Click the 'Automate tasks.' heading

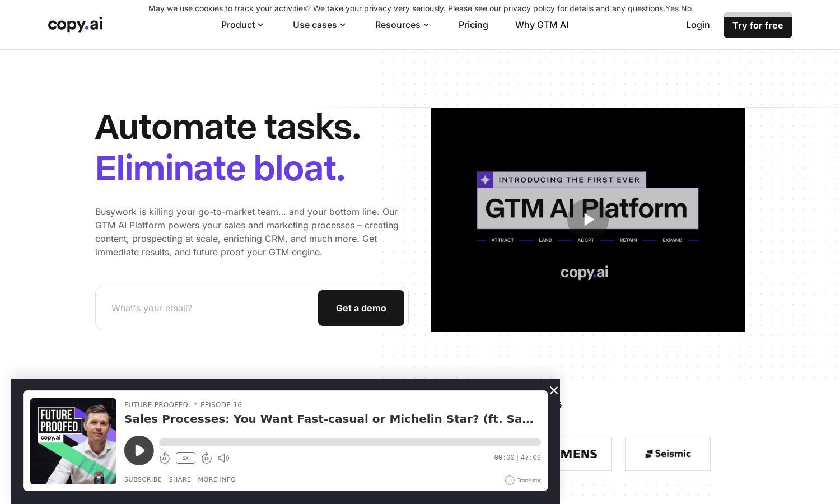click(x=228, y=127)
